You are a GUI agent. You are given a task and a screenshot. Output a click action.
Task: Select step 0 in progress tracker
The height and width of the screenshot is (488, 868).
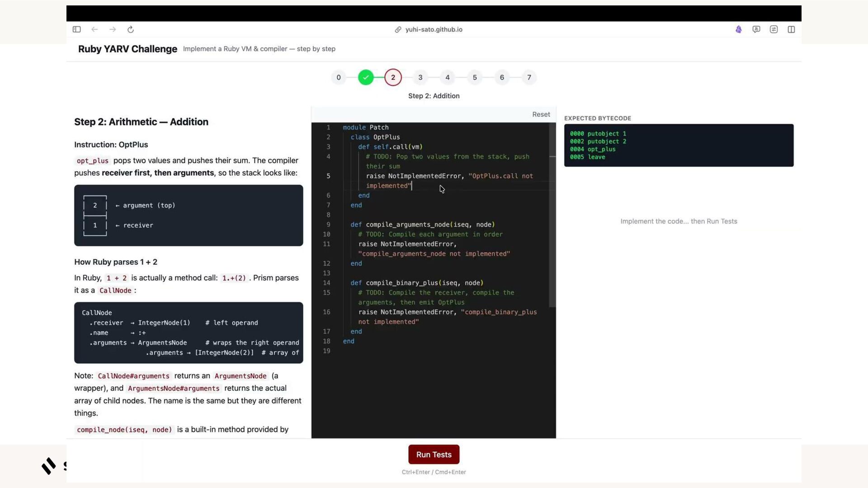coord(339,77)
